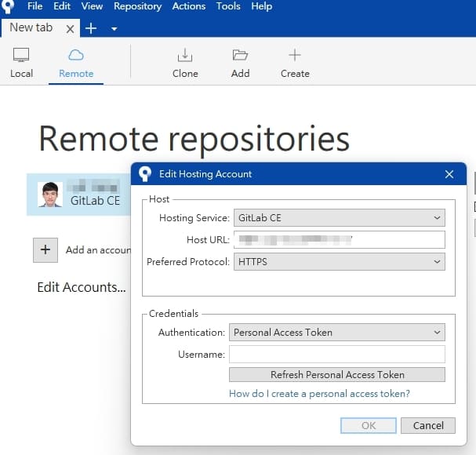Click the SourceTree app logo in menu bar

8,6
